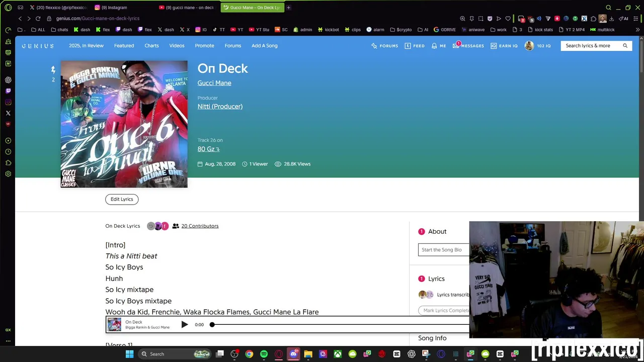
Task: Click the ChatGPT icon in Opera sidebar
Action: [x=8, y=80]
